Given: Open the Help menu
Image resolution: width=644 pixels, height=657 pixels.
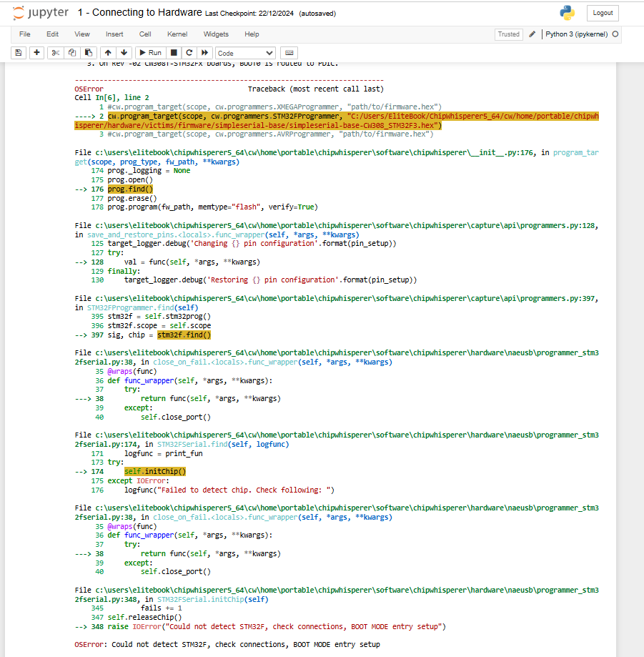Looking at the screenshot, I should pyautogui.click(x=252, y=34).
